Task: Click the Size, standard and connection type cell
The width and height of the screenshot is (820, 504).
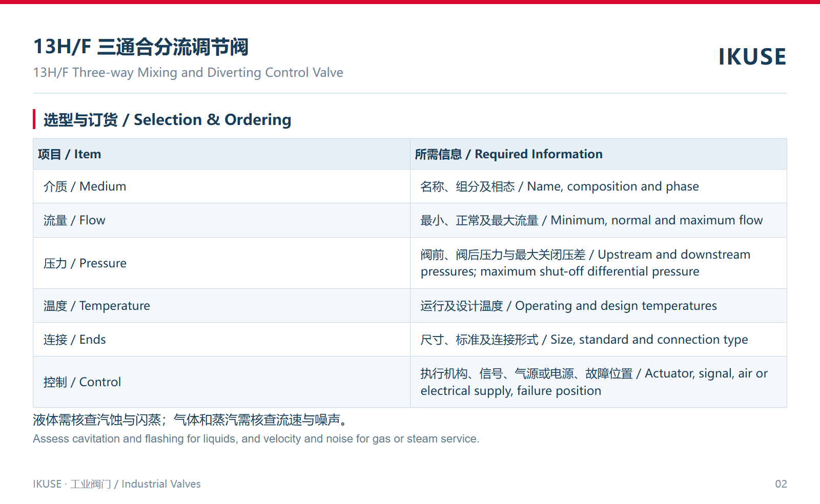Action: 599,340
